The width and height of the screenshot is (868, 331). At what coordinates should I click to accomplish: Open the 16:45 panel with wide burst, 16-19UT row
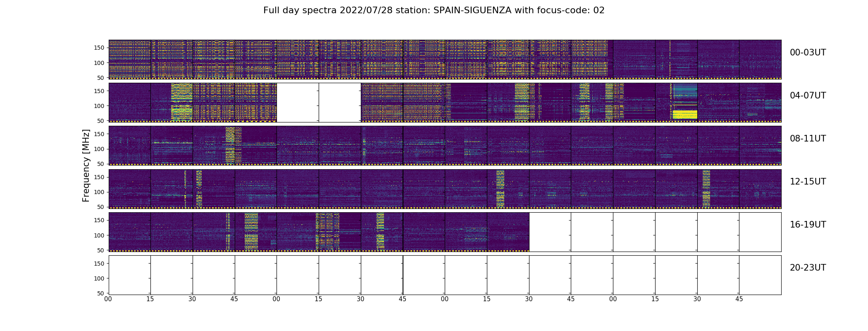256,232
